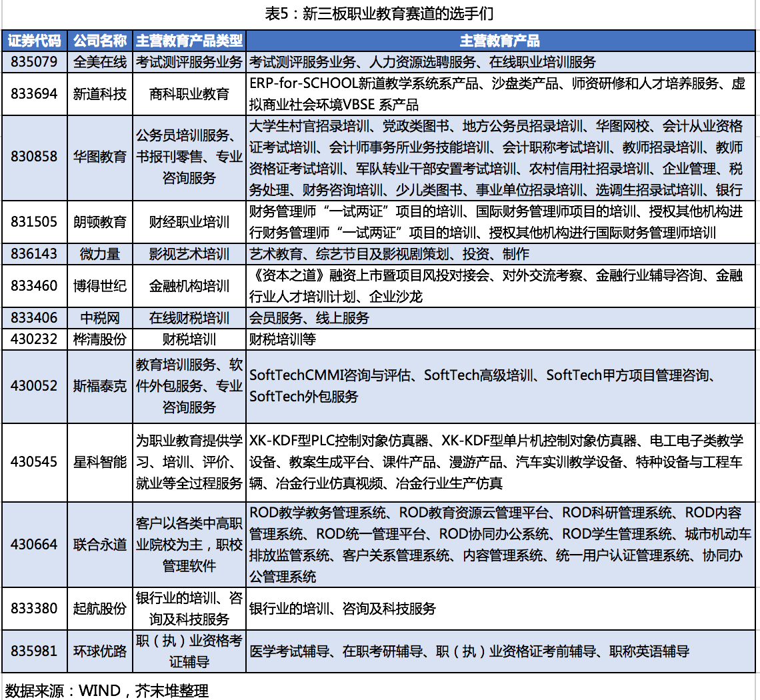Click the company cell 微力量

(100, 254)
